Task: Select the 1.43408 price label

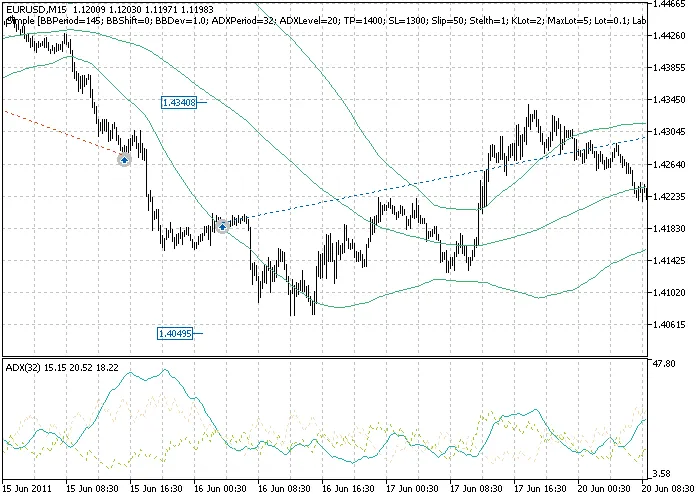Action: point(179,102)
